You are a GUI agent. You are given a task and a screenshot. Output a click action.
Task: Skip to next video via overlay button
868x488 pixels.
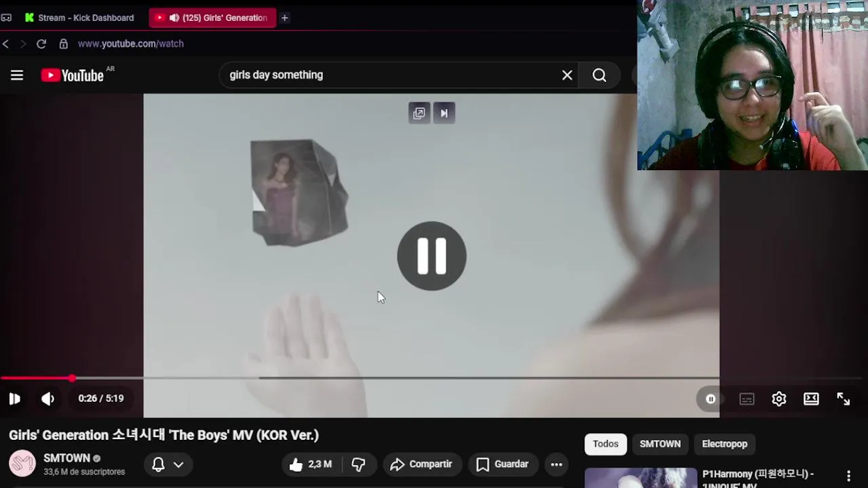coord(444,113)
